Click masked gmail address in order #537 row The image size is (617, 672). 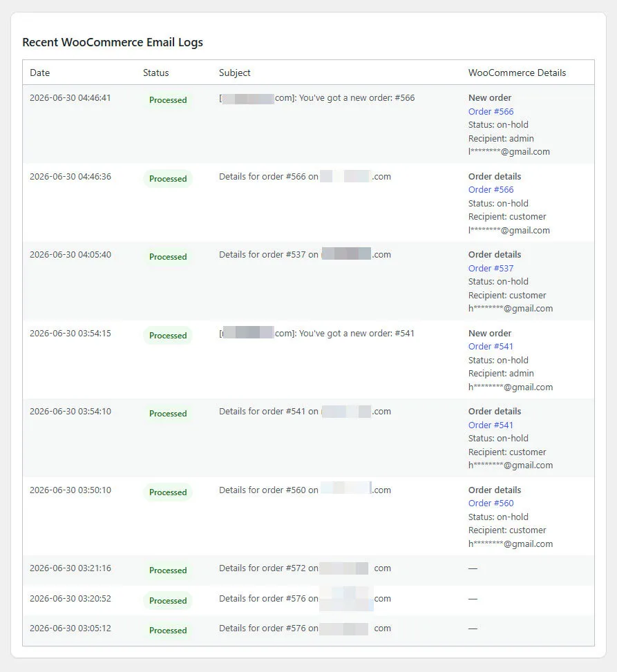pos(510,309)
